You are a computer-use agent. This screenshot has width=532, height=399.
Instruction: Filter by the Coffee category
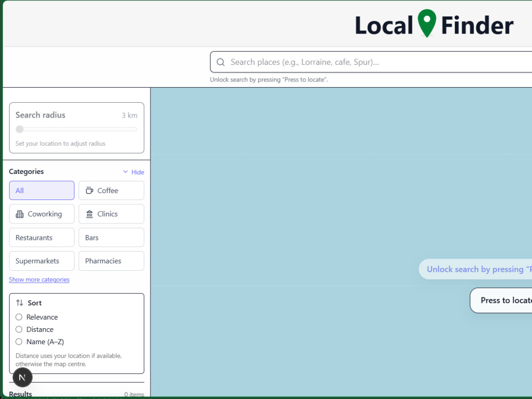pyautogui.click(x=111, y=190)
